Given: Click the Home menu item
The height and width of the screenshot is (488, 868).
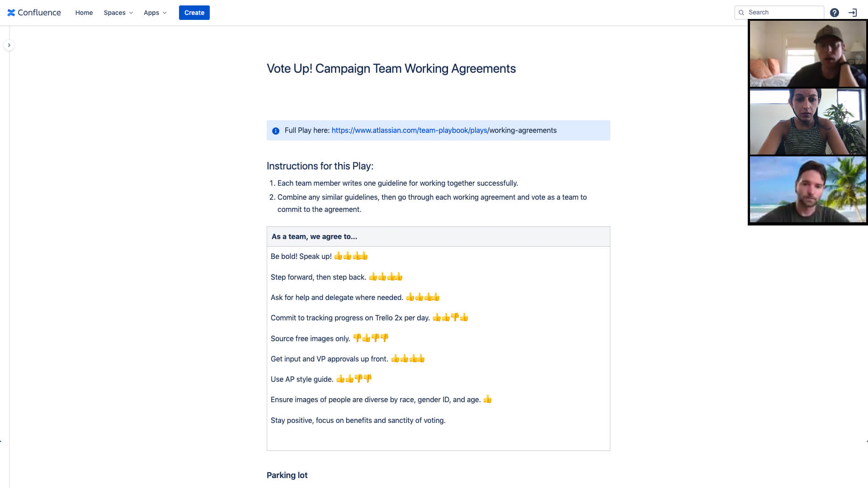Looking at the screenshot, I should [x=84, y=13].
